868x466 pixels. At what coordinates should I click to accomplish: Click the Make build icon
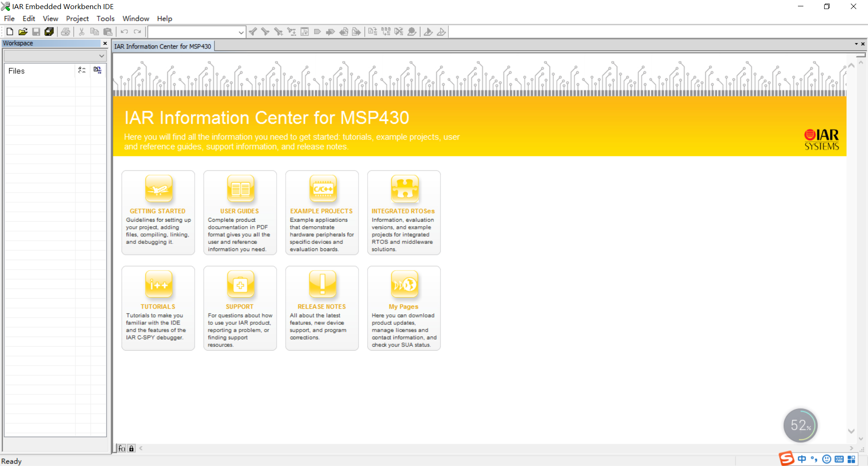[386, 32]
